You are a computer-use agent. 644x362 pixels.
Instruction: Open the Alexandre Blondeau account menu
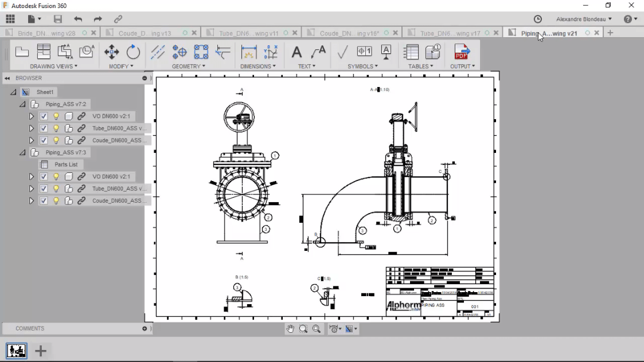584,19
